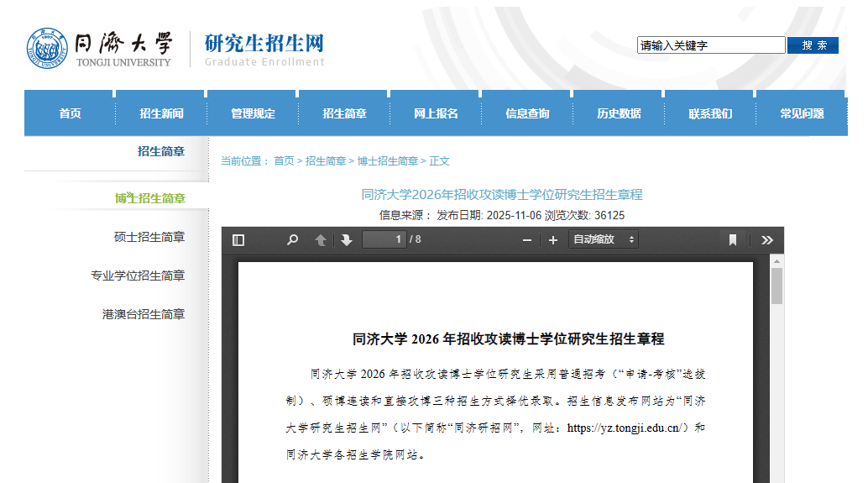Zoom in the PDF document
The height and width of the screenshot is (483, 868).
pyautogui.click(x=552, y=240)
